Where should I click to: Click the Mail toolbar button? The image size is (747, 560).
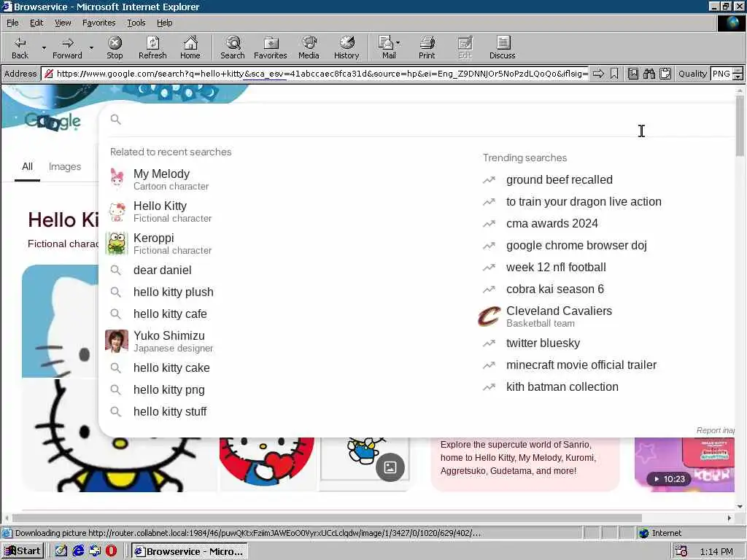click(389, 47)
